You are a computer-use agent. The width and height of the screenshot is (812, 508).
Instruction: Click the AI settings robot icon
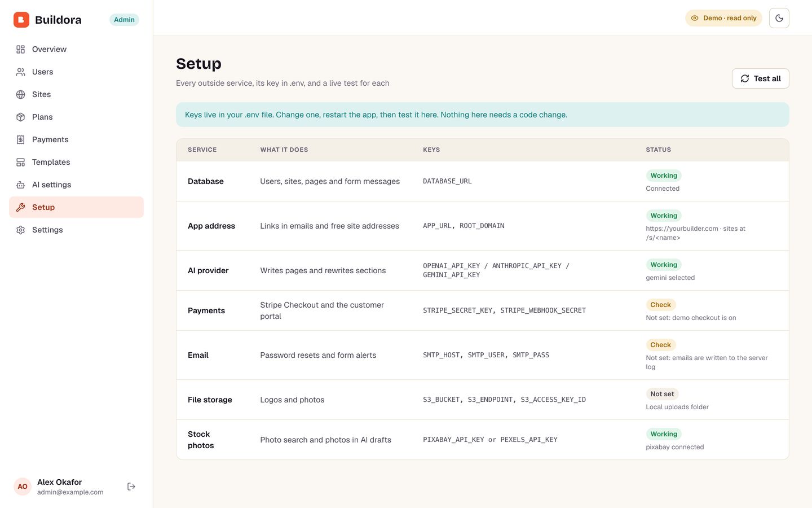(x=21, y=185)
